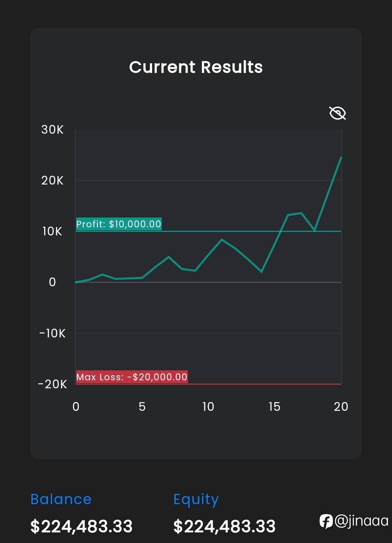Click the red max loss line
Viewport: 392px width, 543px height.
209,384
